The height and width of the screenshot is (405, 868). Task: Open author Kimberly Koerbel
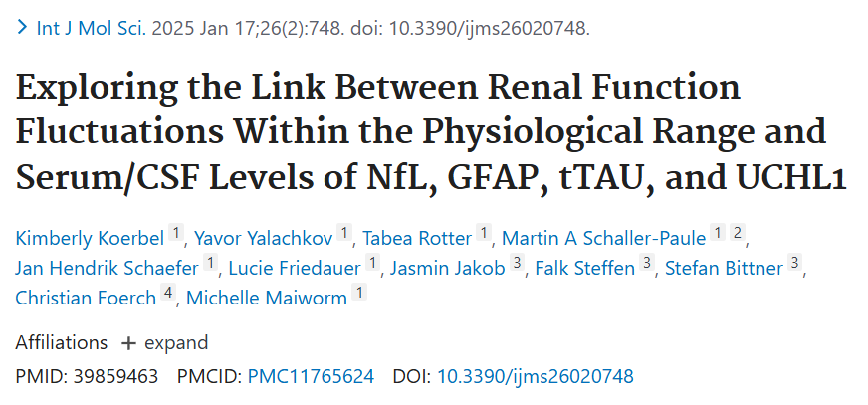[x=90, y=239]
